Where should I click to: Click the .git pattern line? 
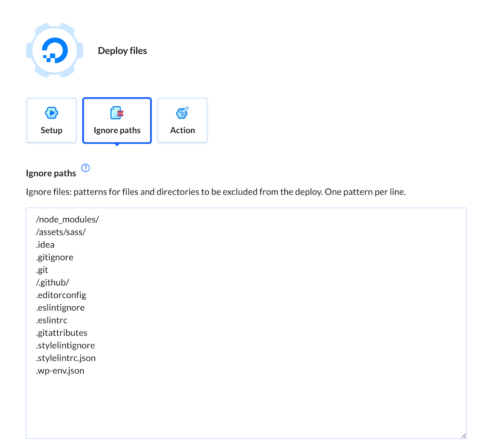(42, 270)
